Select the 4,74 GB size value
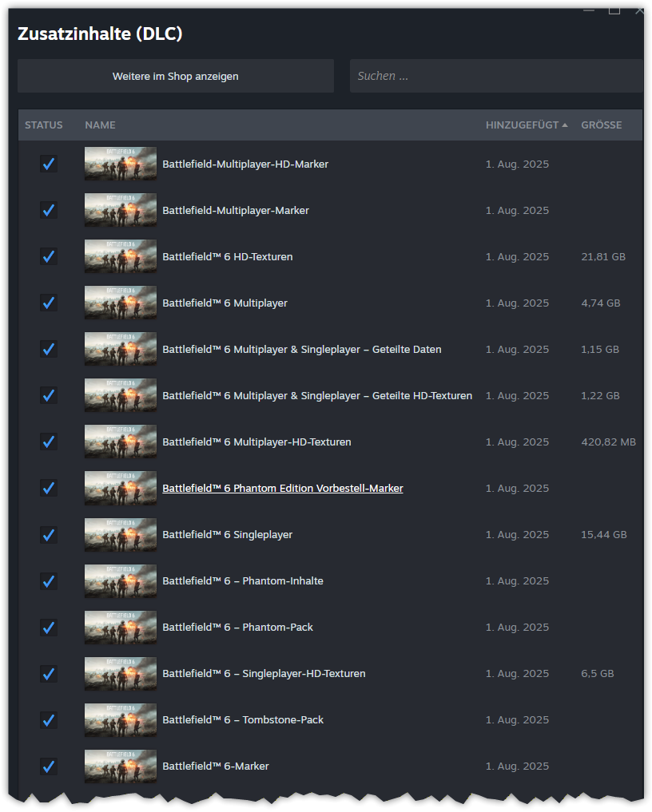Image resolution: width=652 pixels, height=812 pixels. [x=601, y=303]
